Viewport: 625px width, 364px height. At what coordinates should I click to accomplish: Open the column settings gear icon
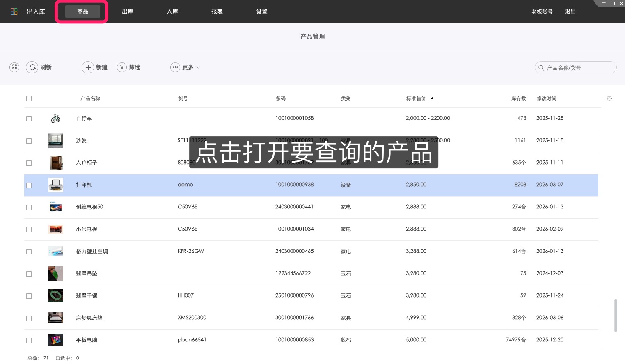tap(609, 98)
